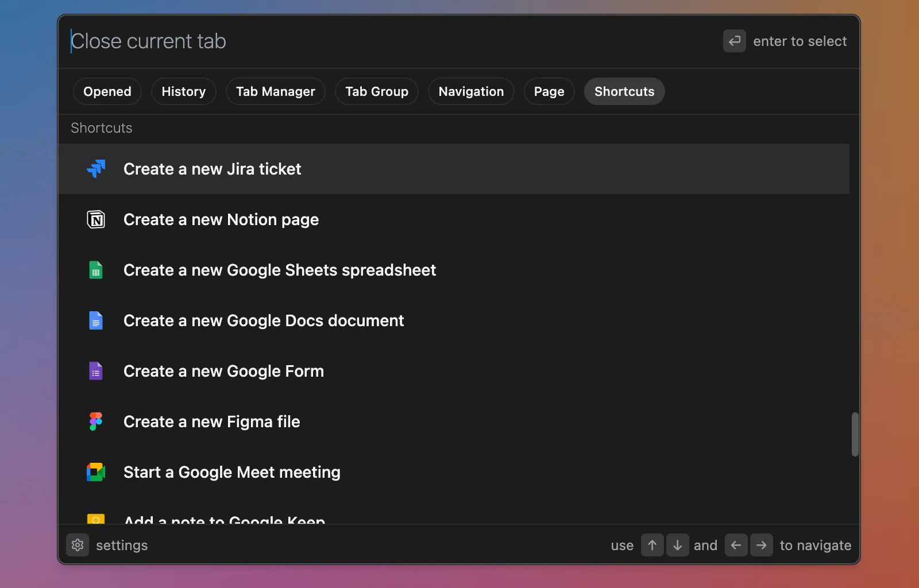Click the enter key icon

point(734,41)
